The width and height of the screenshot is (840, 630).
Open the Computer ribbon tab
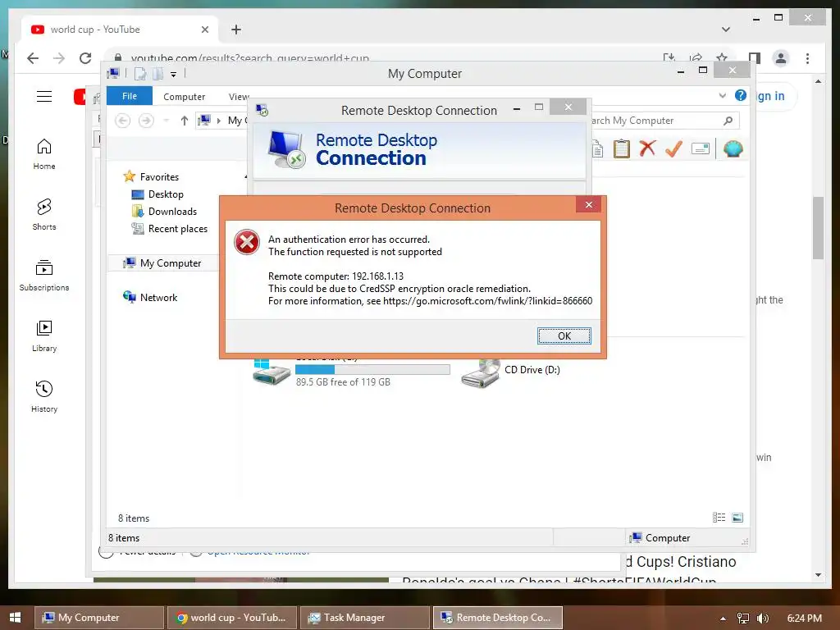click(184, 97)
